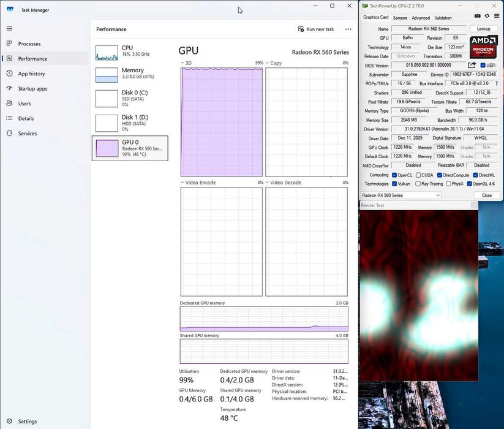This screenshot has height=429, width=504.
Task: Toggle the OpenCL checkbox
Action: (394, 175)
